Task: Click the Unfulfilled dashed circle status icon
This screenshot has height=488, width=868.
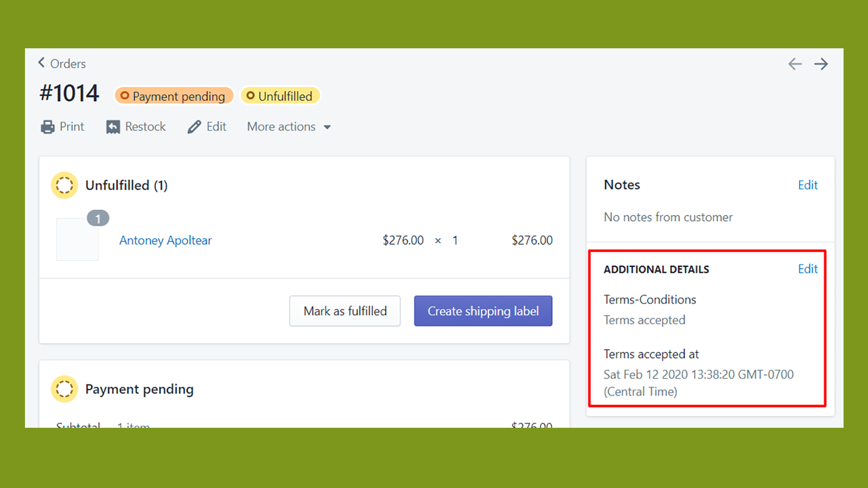Action: [x=65, y=185]
